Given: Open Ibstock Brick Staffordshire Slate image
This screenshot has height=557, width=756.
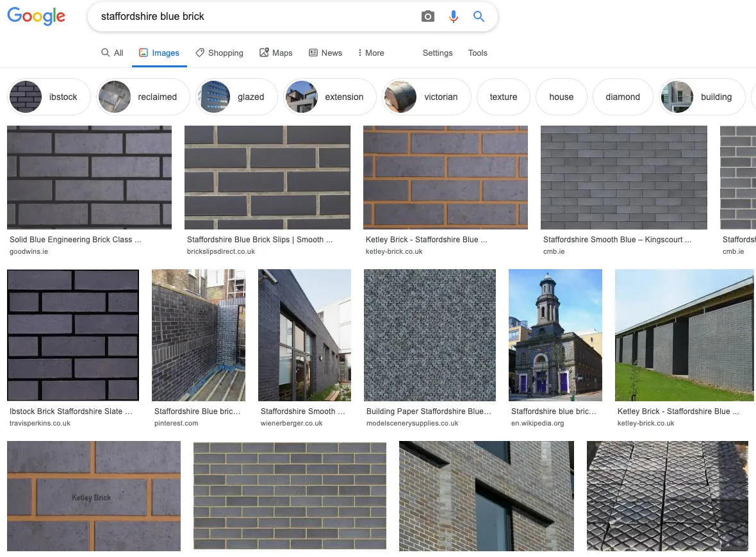Looking at the screenshot, I should [73, 335].
